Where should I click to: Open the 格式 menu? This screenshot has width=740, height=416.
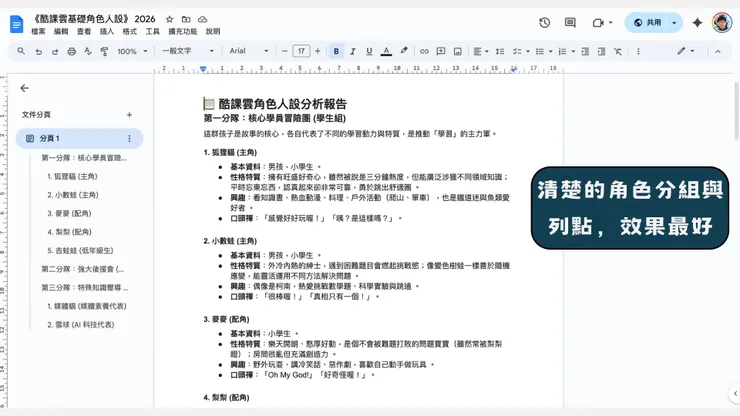click(129, 32)
